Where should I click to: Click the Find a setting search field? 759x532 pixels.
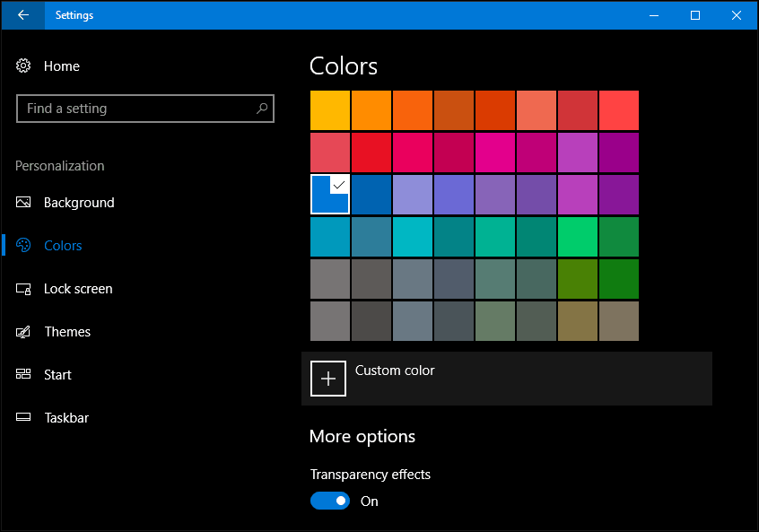[145, 109]
